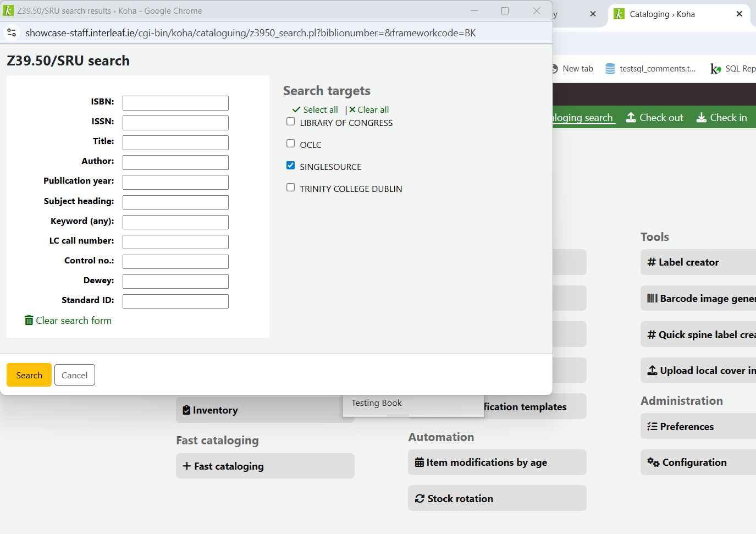Switch to the Cataloging › Koha tab
The width and height of the screenshot is (756, 534).
point(662,14)
